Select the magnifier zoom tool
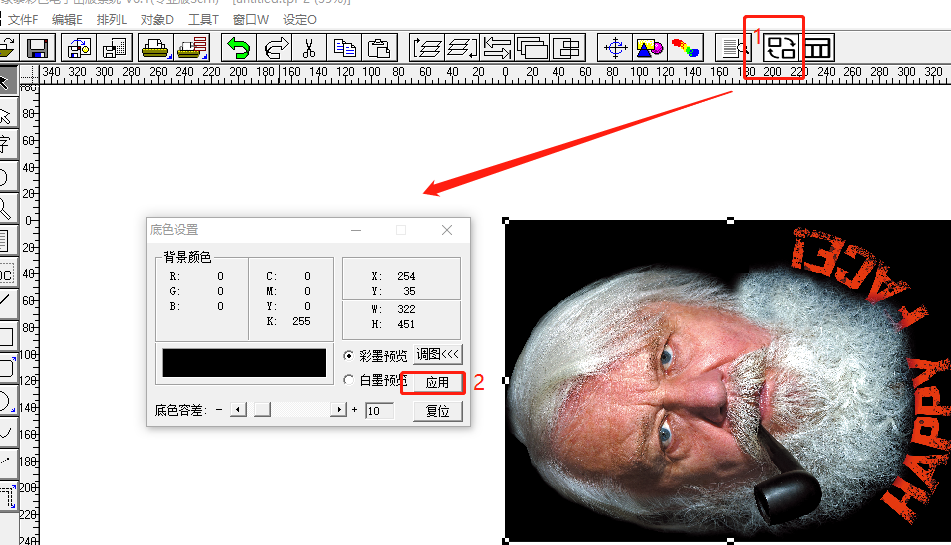This screenshot has height=545, width=951. coord(6,208)
